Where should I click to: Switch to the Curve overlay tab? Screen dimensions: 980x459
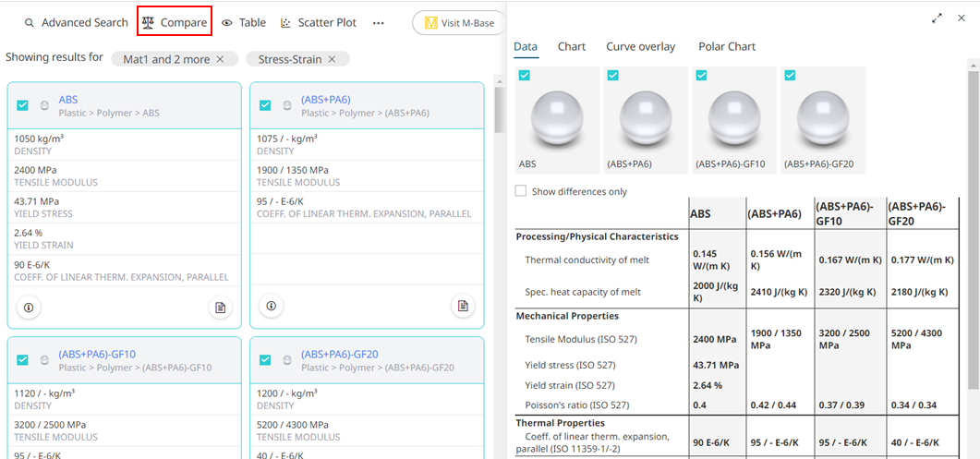[x=640, y=46]
